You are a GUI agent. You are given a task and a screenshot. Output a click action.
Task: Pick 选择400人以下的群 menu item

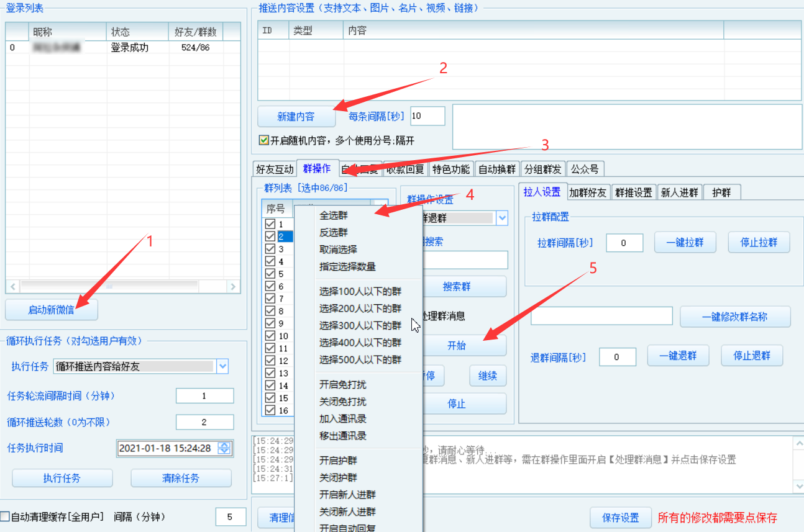coord(360,343)
